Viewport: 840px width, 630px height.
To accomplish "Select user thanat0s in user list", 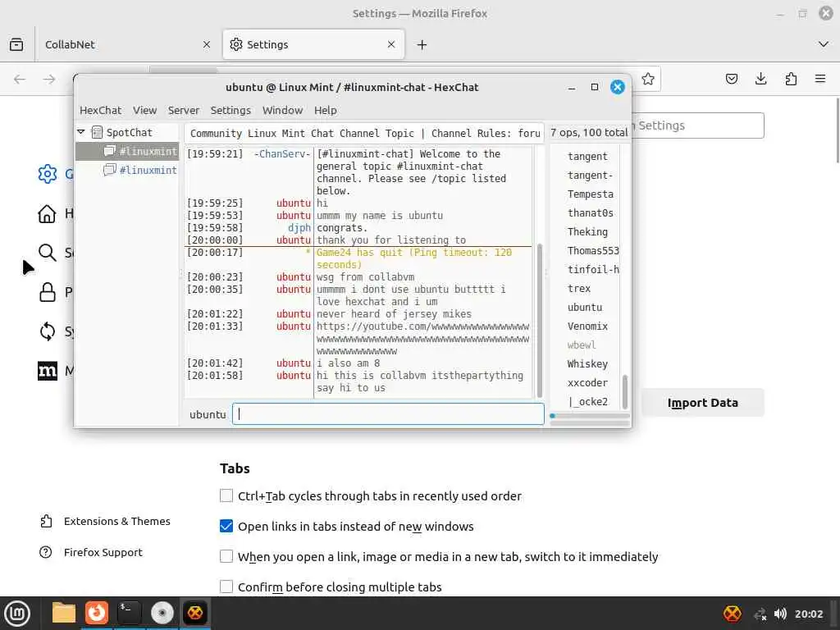I will (591, 212).
